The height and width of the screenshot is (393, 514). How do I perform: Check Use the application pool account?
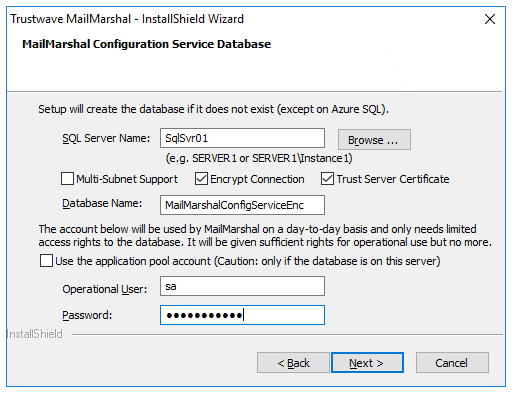pyautogui.click(x=46, y=261)
